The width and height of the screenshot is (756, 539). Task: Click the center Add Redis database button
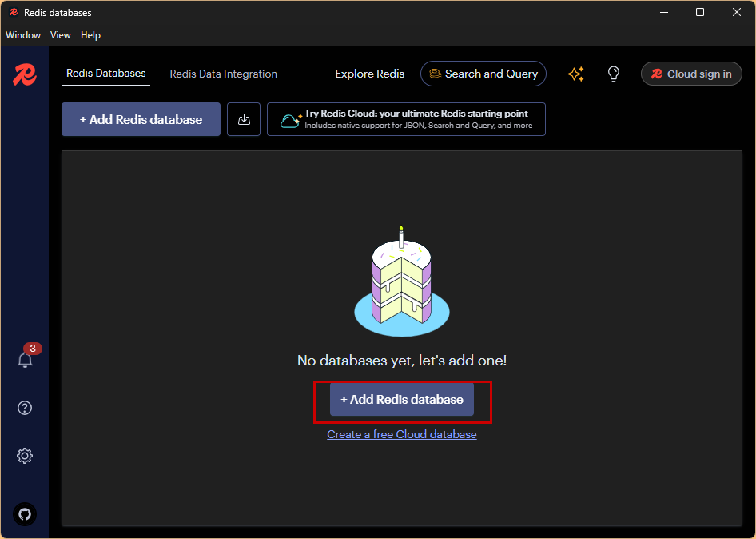[402, 400]
